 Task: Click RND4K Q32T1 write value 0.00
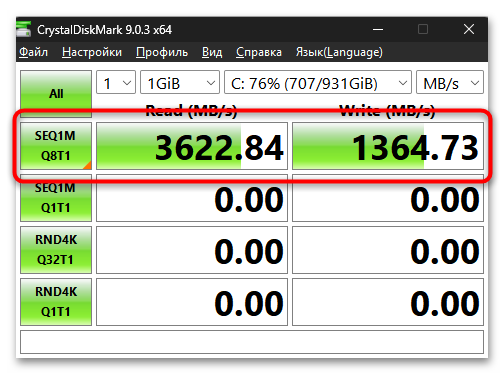(x=388, y=250)
